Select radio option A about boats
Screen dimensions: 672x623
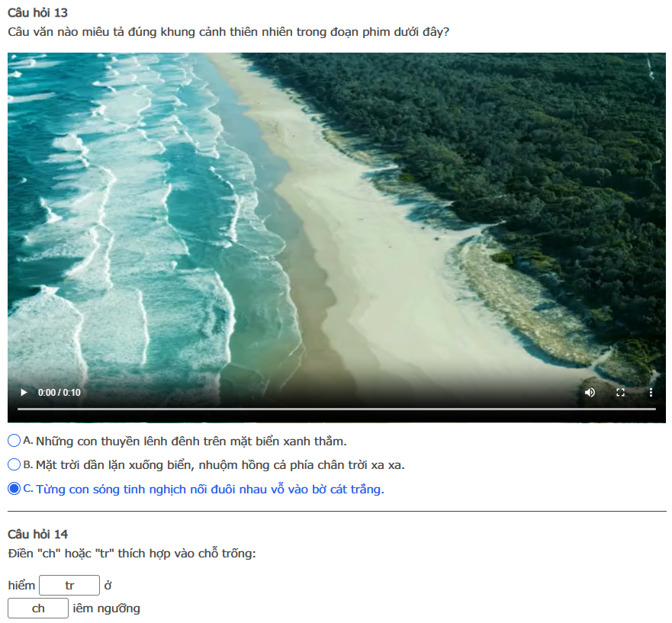[x=14, y=441]
